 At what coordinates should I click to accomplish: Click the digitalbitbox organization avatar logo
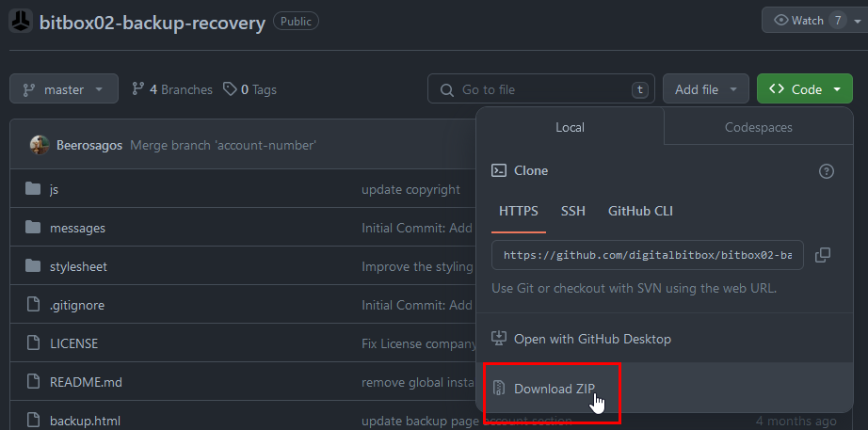[21, 22]
